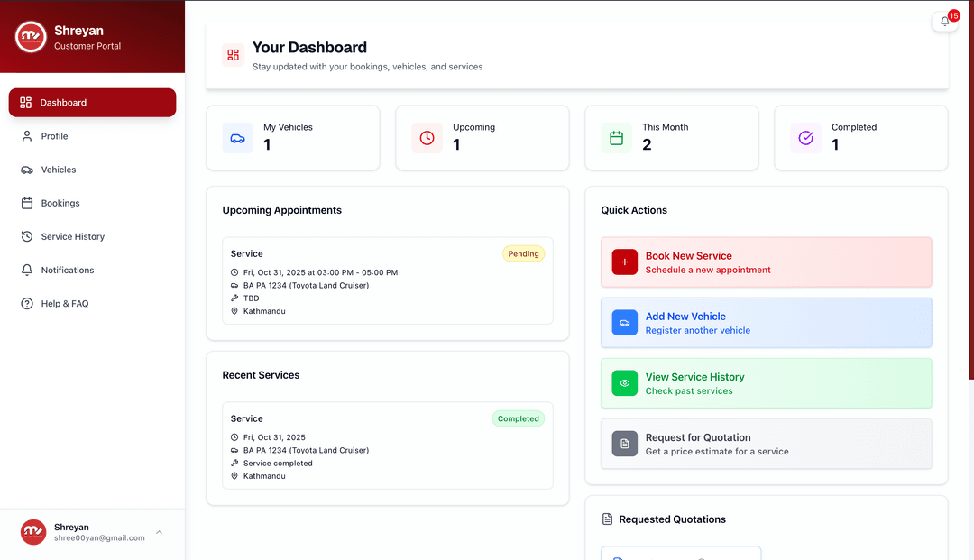This screenshot has width=974, height=560.
Task: Go to Vehicles in the sidebar
Action: point(58,170)
